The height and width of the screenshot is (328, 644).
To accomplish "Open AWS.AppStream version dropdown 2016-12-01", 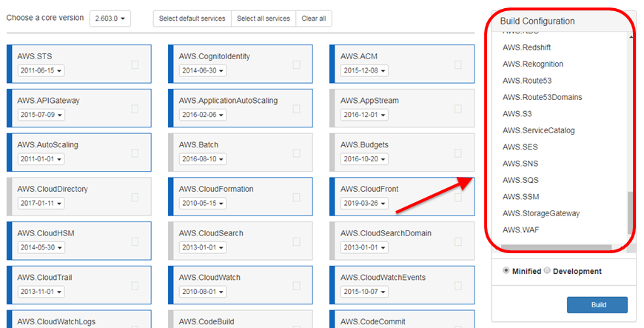I will pyautogui.click(x=364, y=115).
